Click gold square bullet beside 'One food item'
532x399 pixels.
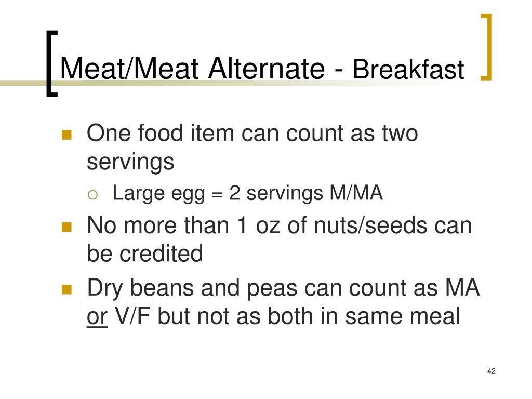67,135
